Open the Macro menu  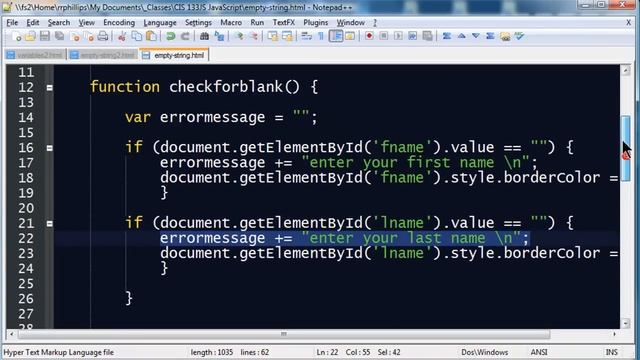[231, 22]
